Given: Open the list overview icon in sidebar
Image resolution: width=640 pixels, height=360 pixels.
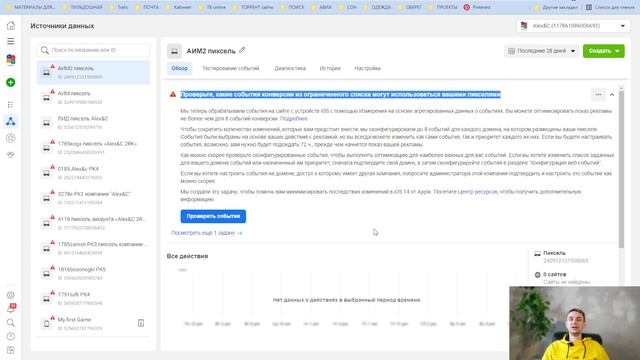Looking at the screenshot, I should pyautogui.click(x=11, y=105).
